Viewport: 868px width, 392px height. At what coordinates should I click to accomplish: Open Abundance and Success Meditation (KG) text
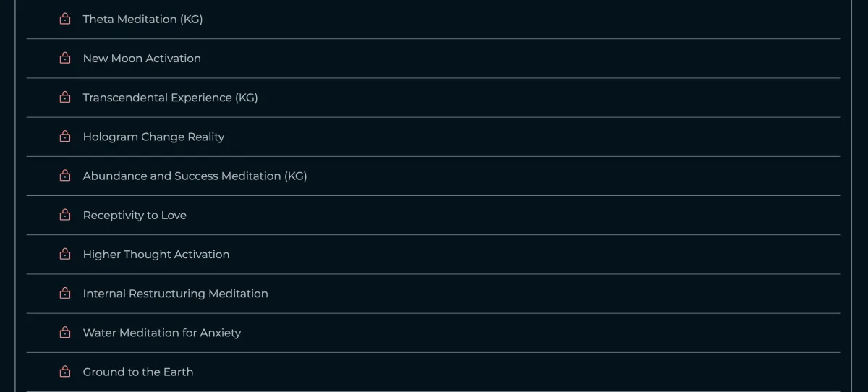click(195, 176)
